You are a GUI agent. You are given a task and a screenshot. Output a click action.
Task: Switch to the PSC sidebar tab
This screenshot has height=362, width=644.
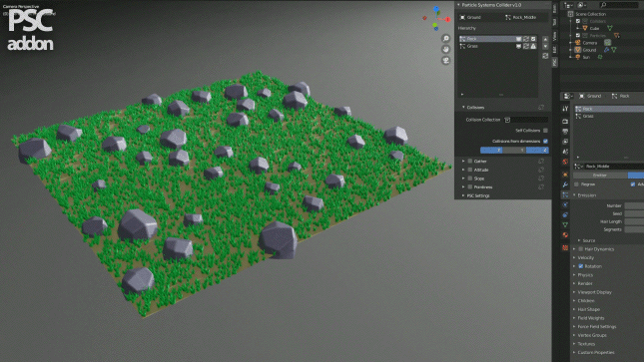554,63
